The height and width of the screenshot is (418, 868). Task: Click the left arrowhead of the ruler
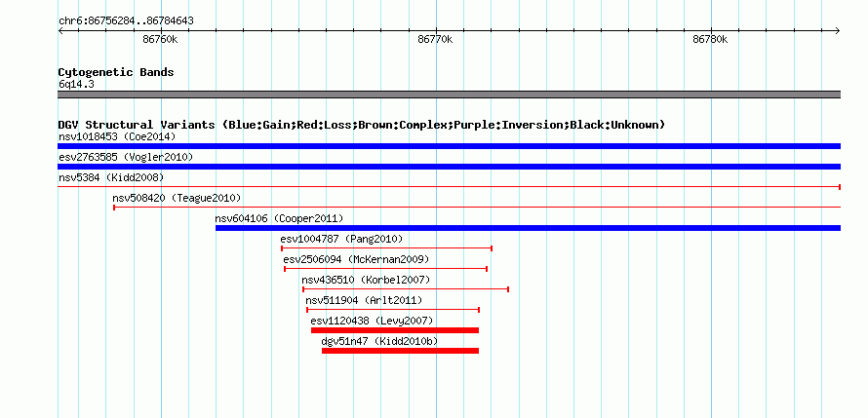60,30
